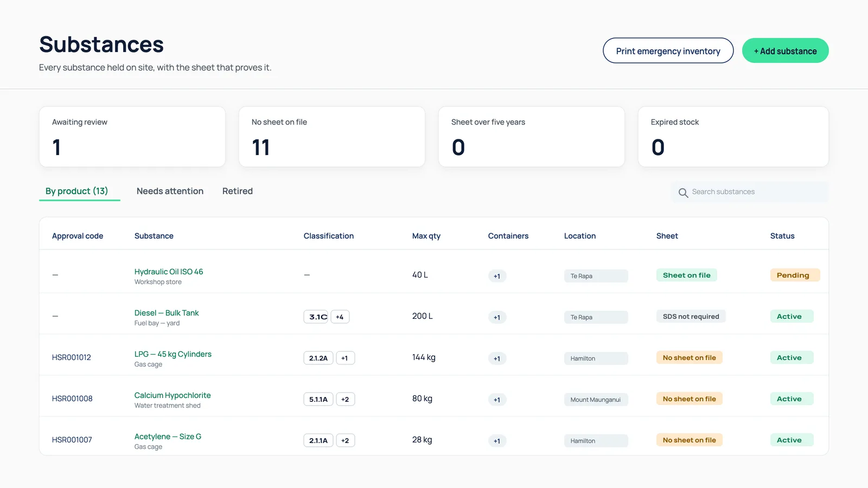Click the Awaiting review card
This screenshot has height=488, width=868.
(x=132, y=137)
